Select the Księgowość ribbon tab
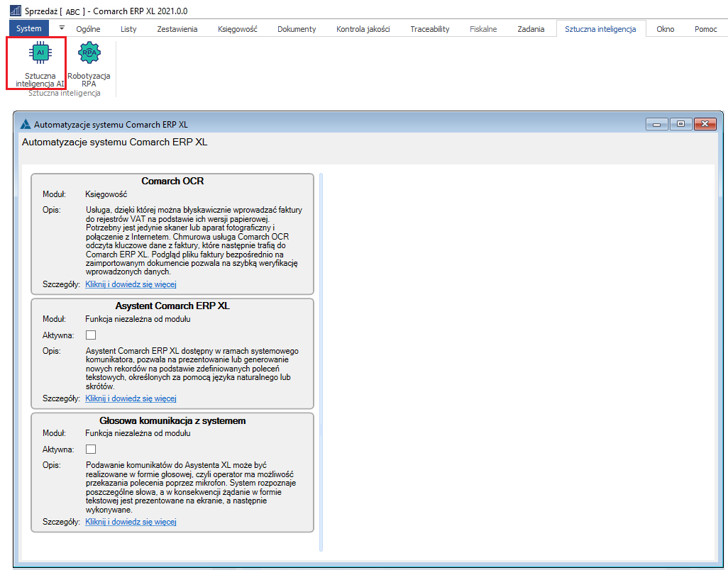Screen dimensions: 728x570 point(237,29)
